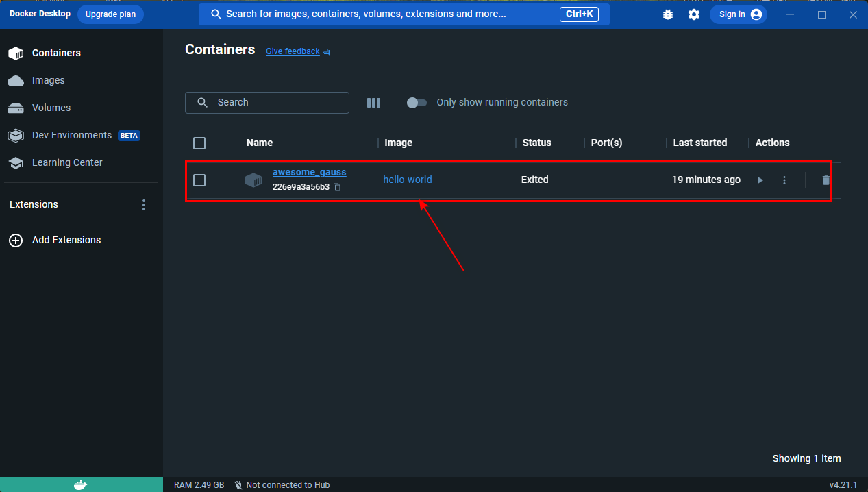Sort by the Status column header
Viewport: 868px width, 492px height.
pyautogui.click(x=537, y=143)
